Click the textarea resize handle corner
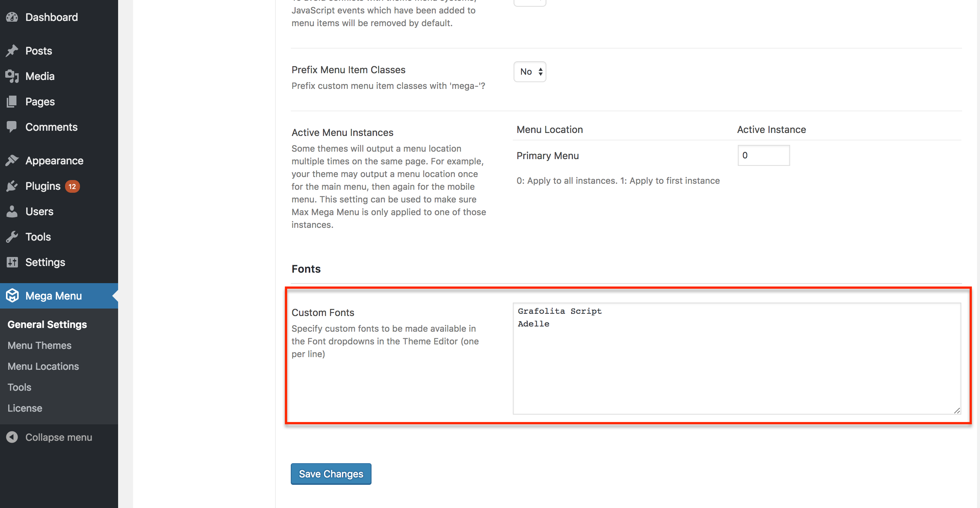980x508 pixels. click(957, 410)
